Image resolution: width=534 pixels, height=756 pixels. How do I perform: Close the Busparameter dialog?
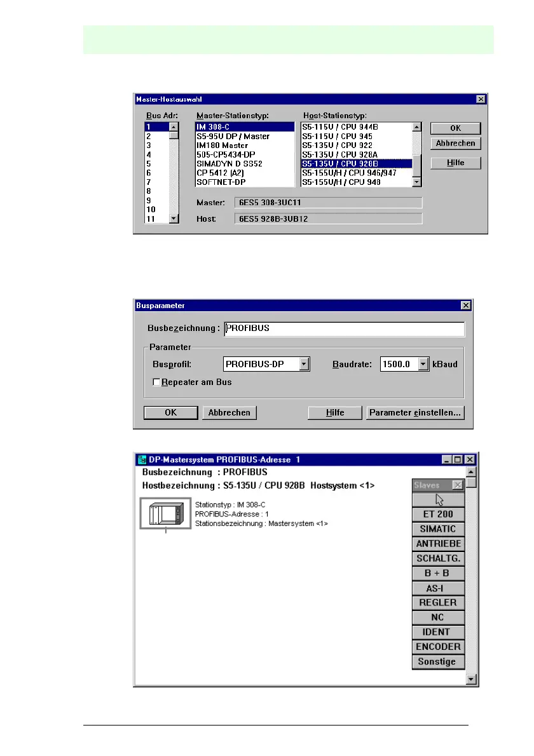click(465, 305)
